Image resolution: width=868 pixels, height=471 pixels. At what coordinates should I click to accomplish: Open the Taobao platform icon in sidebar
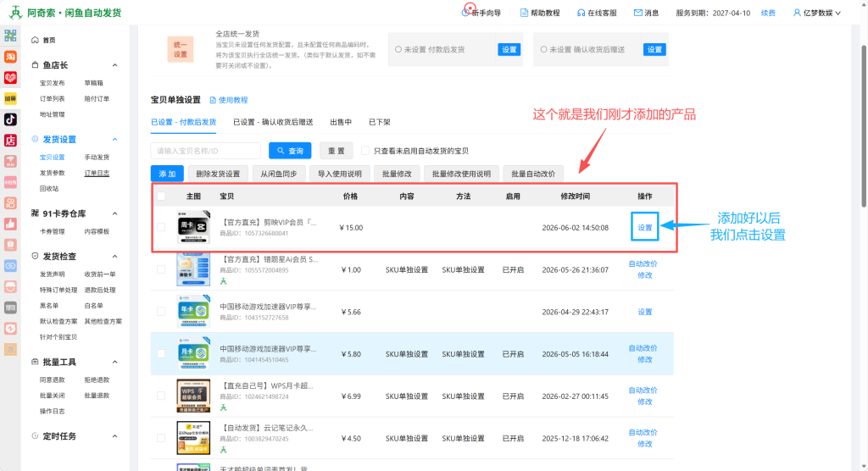pos(10,57)
